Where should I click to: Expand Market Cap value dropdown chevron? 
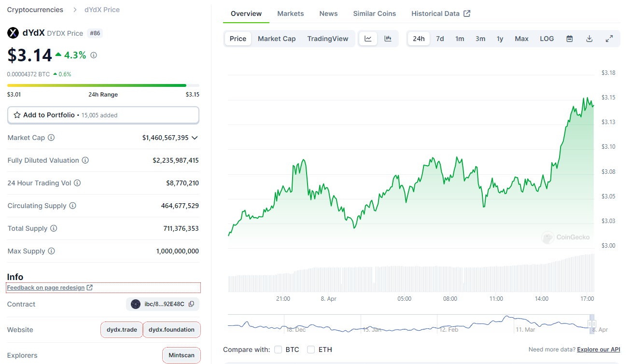pos(195,138)
